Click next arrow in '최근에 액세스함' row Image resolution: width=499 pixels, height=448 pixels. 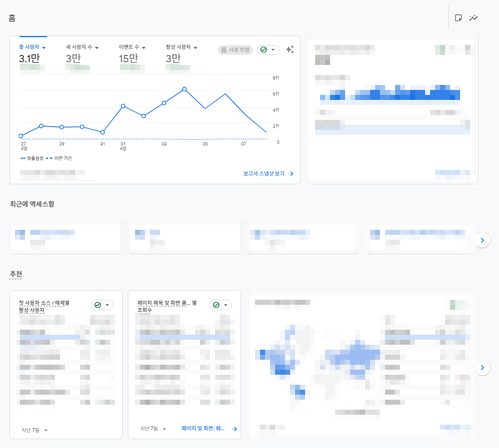point(483,240)
